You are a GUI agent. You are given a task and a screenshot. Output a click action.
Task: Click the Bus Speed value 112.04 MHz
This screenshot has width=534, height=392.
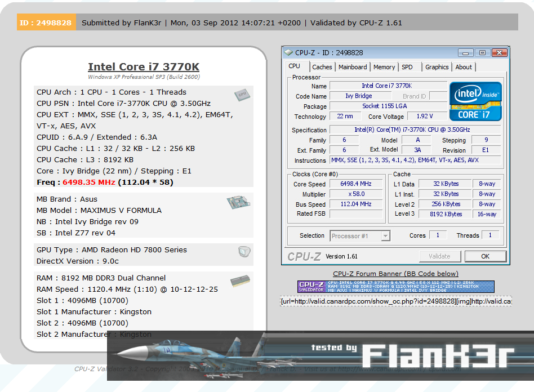pos(356,204)
